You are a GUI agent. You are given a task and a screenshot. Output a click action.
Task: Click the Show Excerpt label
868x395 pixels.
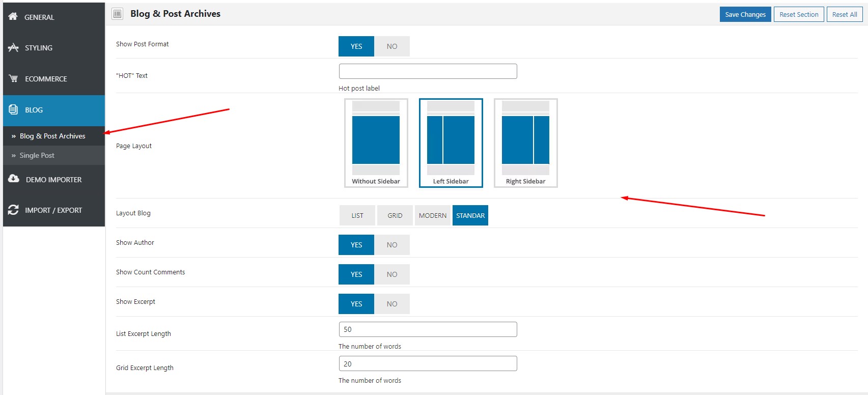click(135, 302)
